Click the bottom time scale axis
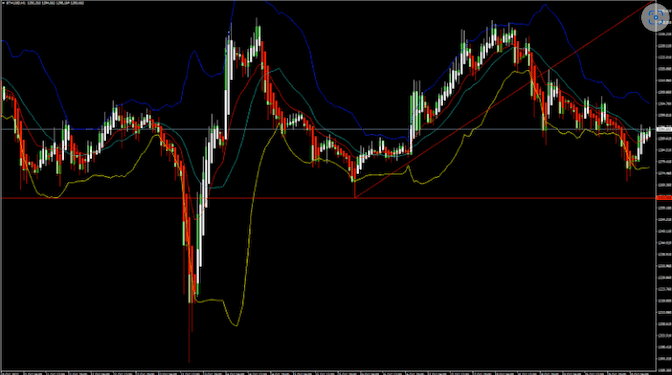Viewport: 672px width, 375px height. tap(328, 373)
